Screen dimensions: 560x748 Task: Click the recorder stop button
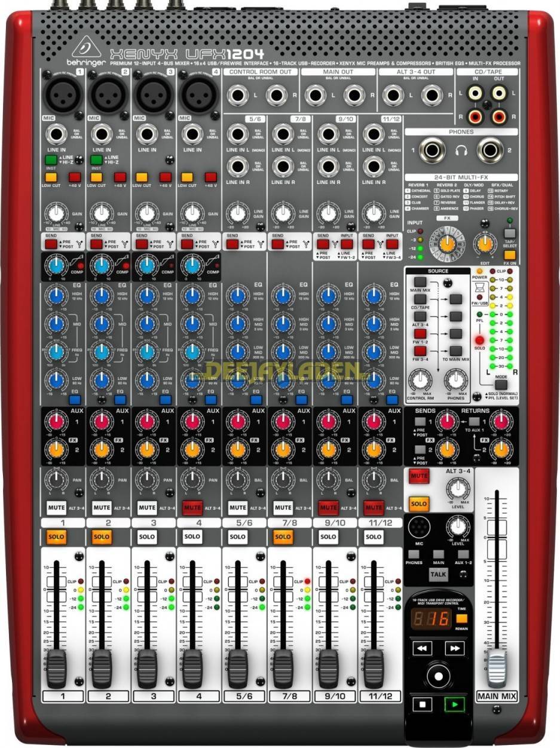422,705
